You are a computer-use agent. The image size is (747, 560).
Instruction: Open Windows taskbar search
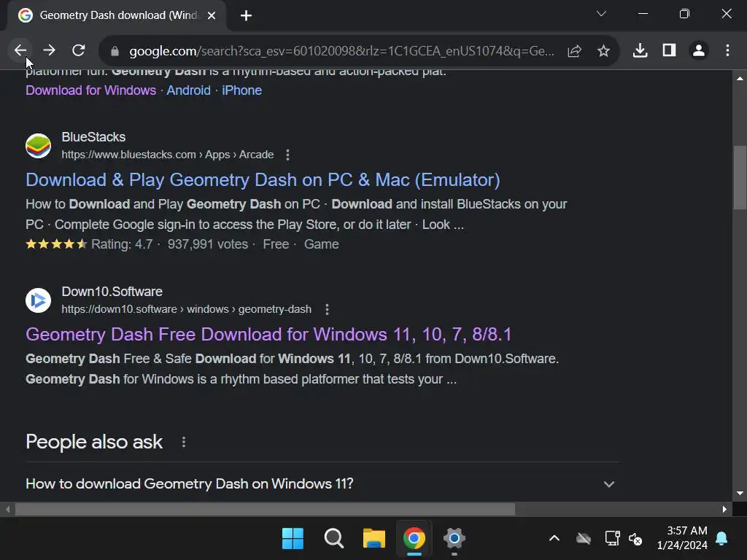tap(333, 539)
